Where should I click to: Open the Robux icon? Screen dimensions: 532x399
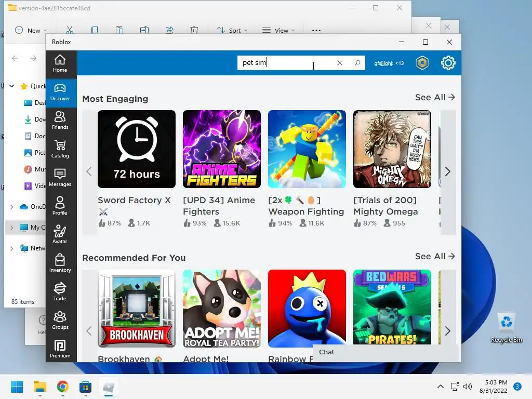(x=422, y=63)
